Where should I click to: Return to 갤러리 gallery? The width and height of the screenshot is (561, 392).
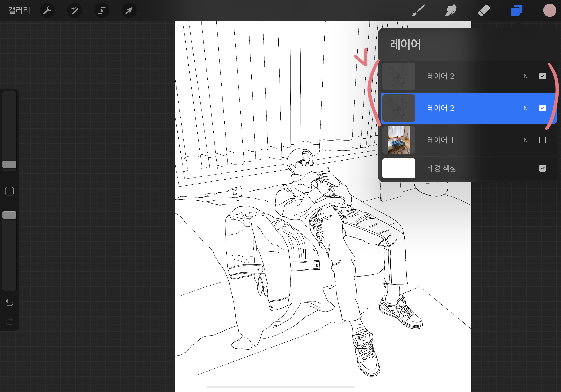coord(19,11)
